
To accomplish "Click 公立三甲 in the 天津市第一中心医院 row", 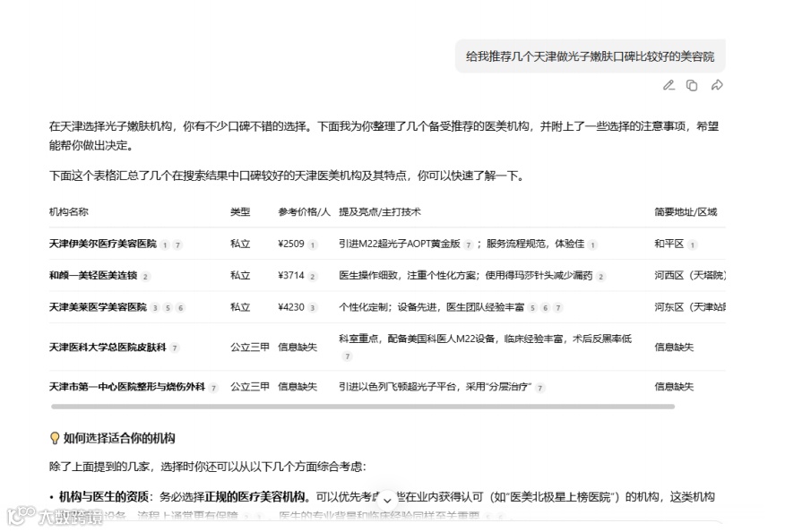I will [x=250, y=386].
